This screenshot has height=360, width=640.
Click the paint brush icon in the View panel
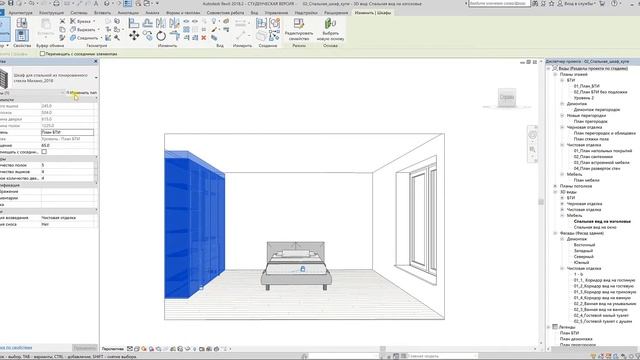coord(214,29)
